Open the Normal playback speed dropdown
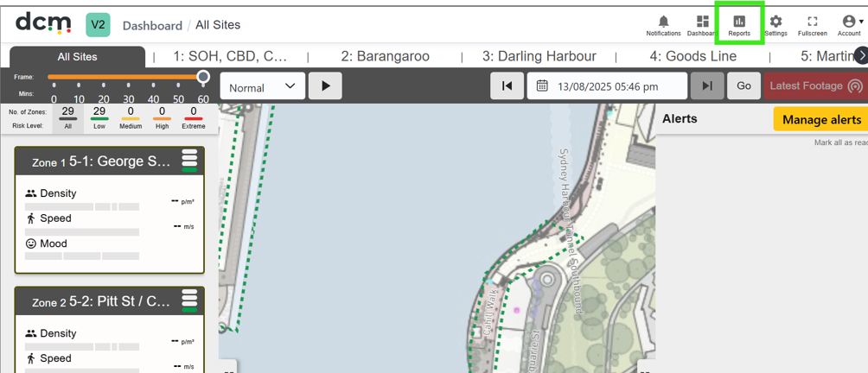868x373 pixels. [x=263, y=86]
